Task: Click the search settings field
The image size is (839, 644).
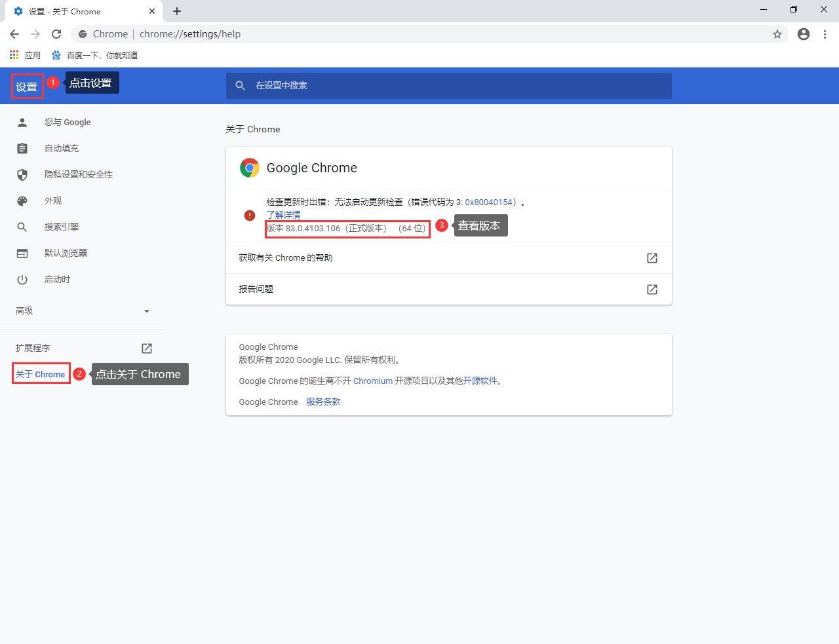Action: (x=449, y=86)
